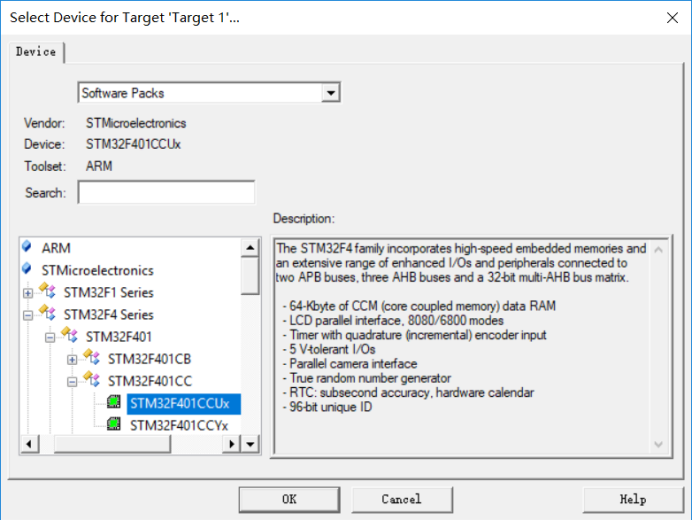The height and width of the screenshot is (520, 693).
Task: Click the device tree scroll up arrow
Action: click(x=251, y=248)
